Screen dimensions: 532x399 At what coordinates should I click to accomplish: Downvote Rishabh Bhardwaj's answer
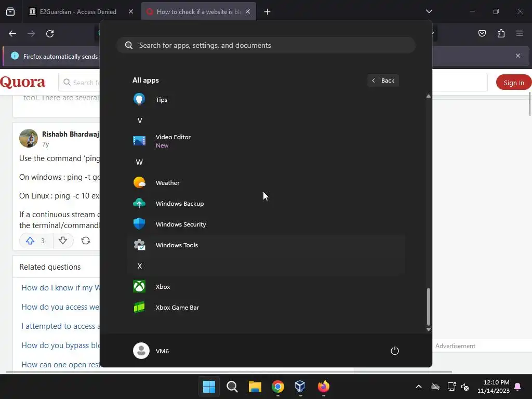(63, 241)
